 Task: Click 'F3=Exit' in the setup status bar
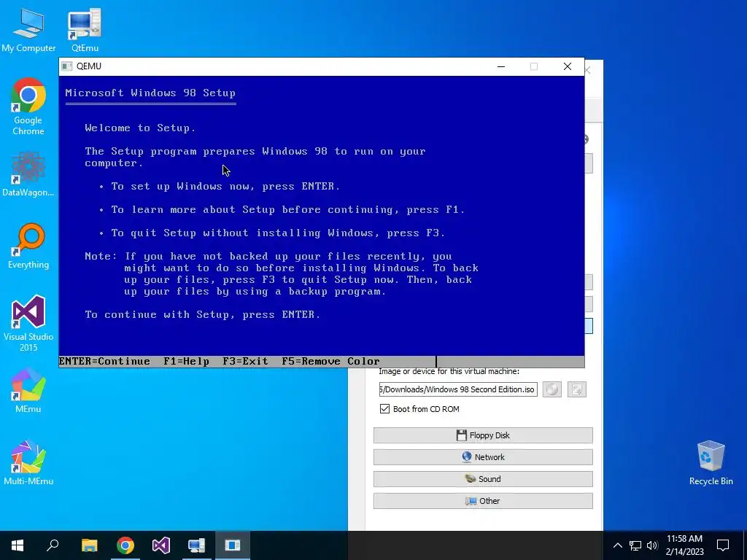[x=245, y=362]
